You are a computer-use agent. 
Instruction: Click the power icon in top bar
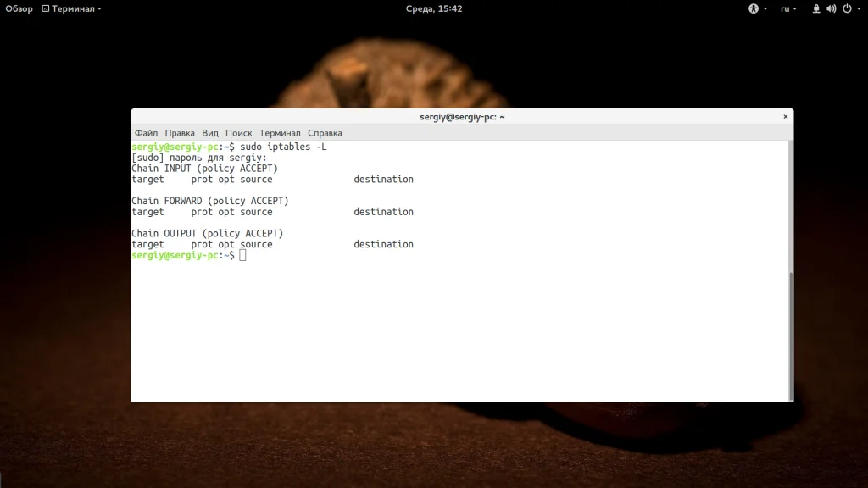coord(847,8)
